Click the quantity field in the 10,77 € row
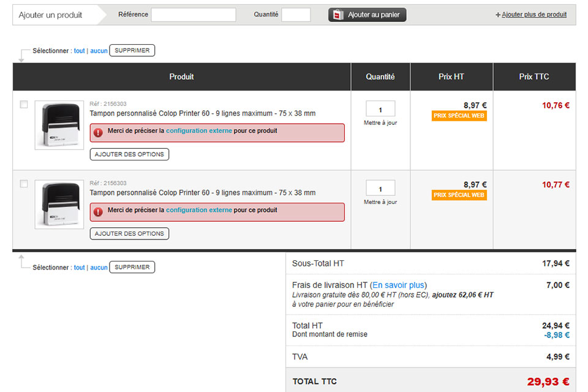 pyautogui.click(x=380, y=188)
